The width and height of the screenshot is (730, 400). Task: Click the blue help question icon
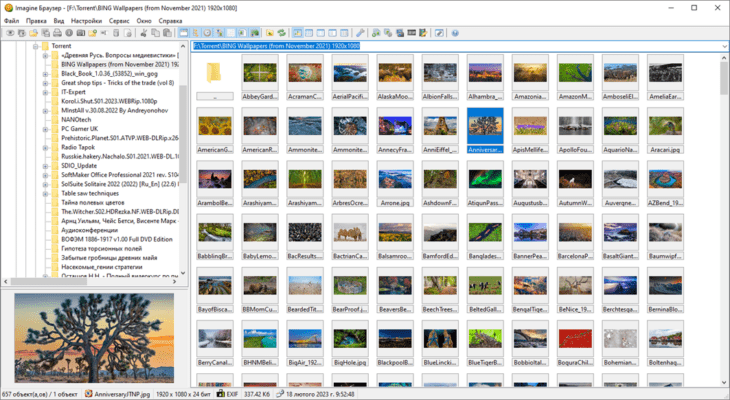455,33
